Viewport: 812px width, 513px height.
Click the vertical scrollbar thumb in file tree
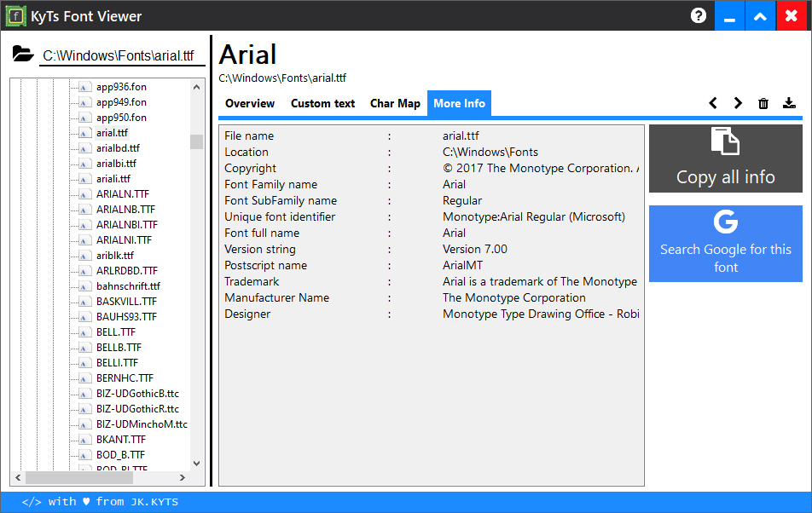pyautogui.click(x=196, y=141)
